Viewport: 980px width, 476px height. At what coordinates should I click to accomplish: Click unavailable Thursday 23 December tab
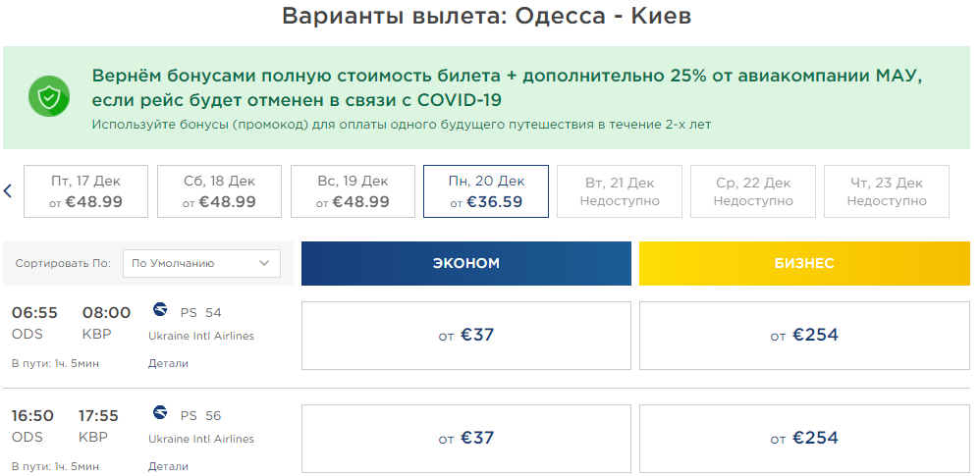(x=887, y=191)
